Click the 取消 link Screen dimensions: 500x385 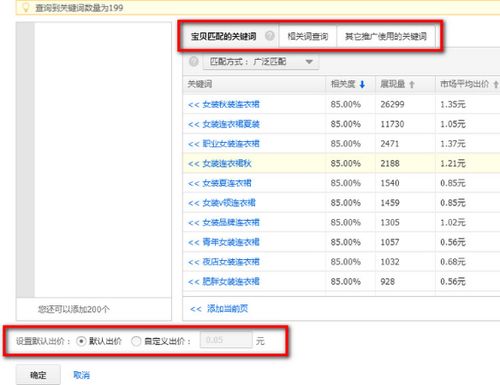81,375
